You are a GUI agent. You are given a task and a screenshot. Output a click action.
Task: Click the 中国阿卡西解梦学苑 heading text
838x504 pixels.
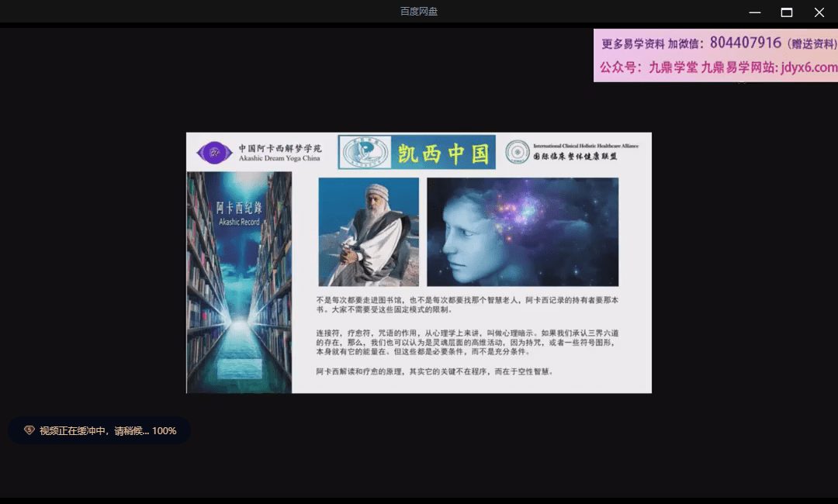click(x=279, y=147)
